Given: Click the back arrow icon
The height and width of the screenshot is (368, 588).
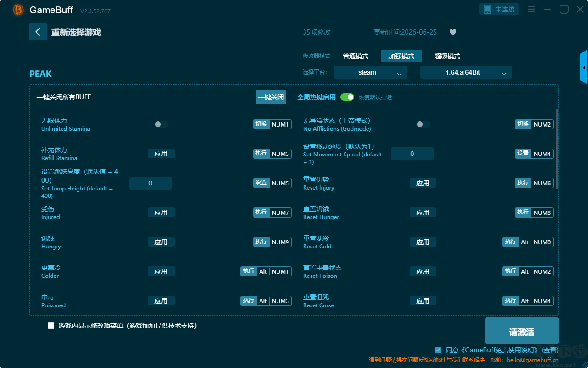Looking at the screenshot, I should [38, 32].
